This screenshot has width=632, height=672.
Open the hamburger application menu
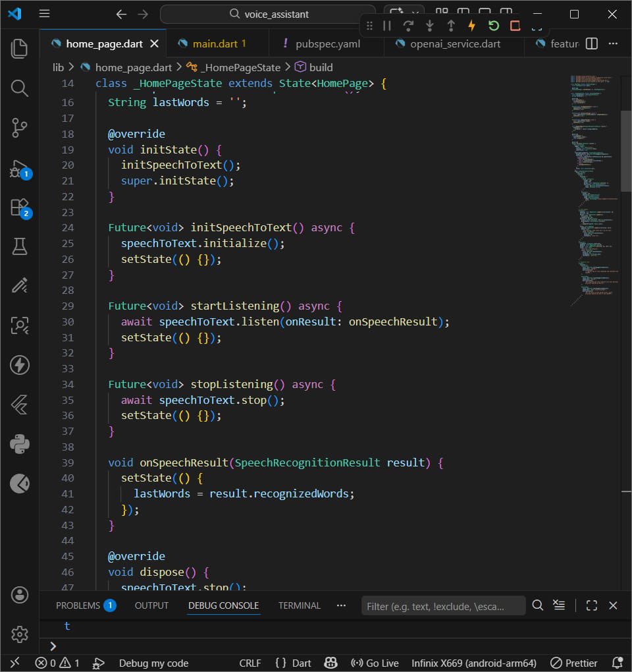coord(45,14)
